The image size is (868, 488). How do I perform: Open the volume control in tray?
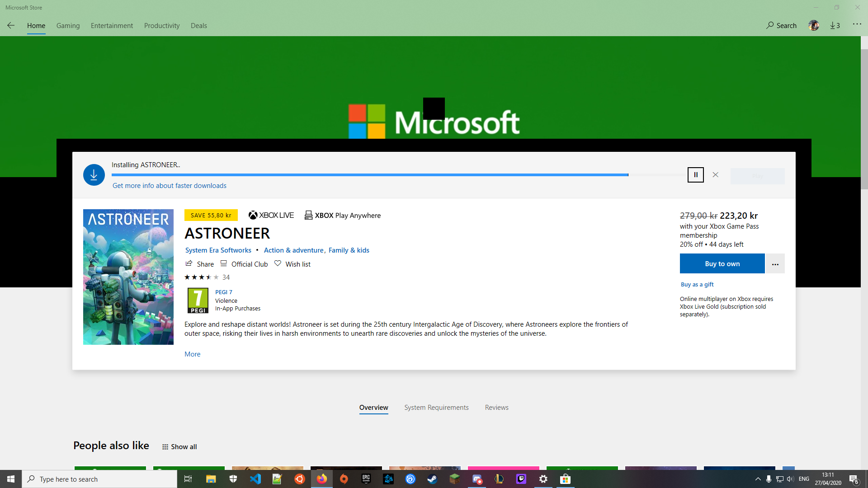790,479
